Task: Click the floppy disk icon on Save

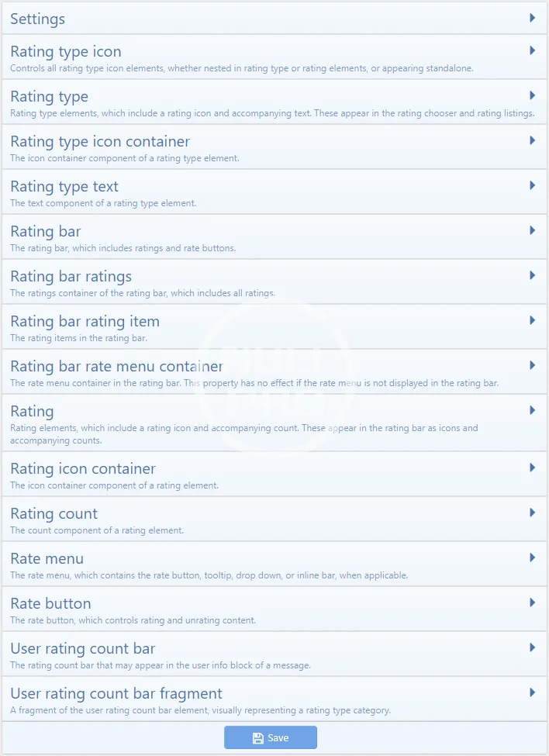Action: pyautogui.click(x=257, y=738)
